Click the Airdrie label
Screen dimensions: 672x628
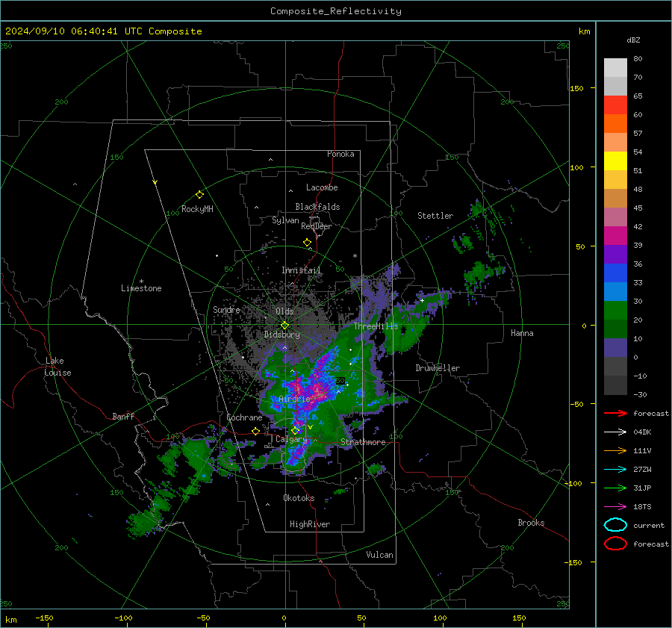point(294,399)
